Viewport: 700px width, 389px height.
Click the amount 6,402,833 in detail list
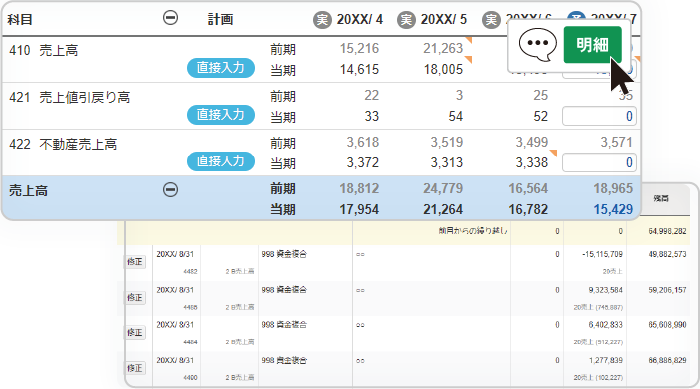(x=605, y=325)
